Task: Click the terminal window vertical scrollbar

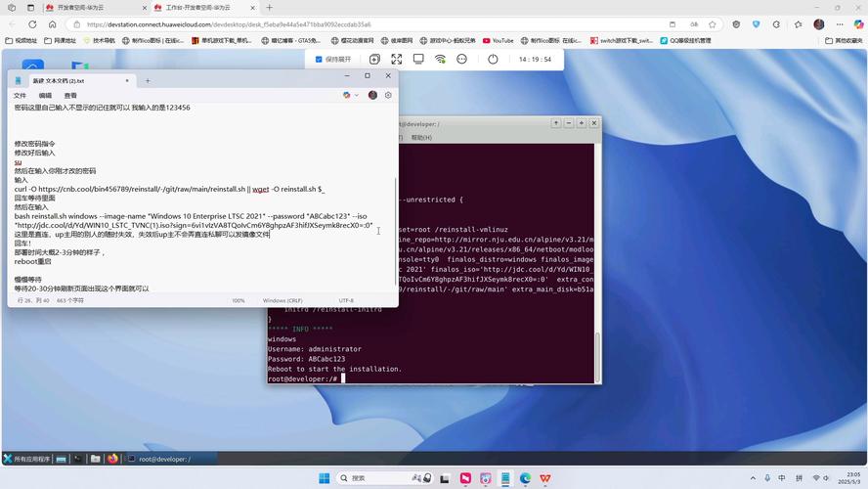Action: (x=597, y=352)
